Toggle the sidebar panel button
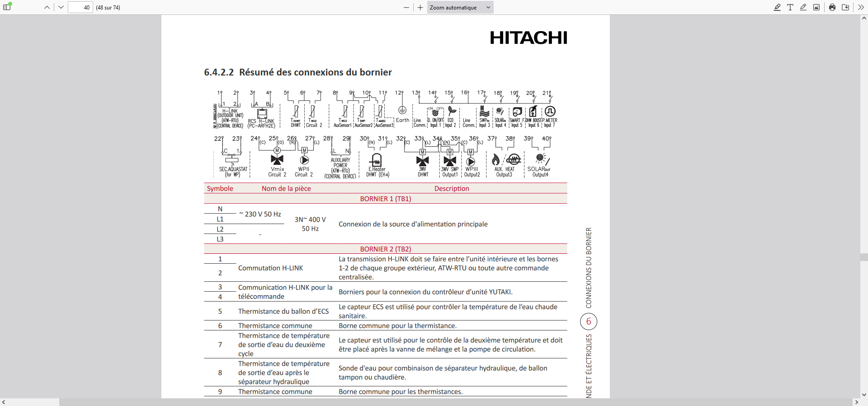 [x=7, y=7]
